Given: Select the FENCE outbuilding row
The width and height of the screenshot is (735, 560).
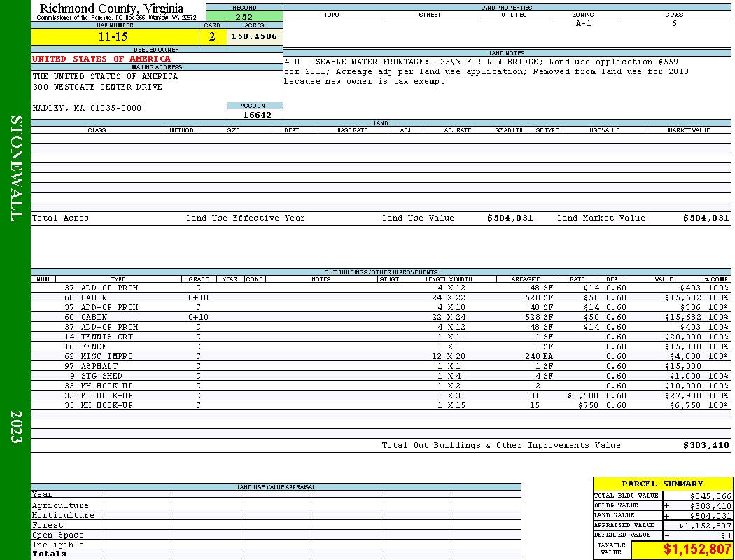Looking at the screenshot, I should pyautogui.click(x=381, y=346).
